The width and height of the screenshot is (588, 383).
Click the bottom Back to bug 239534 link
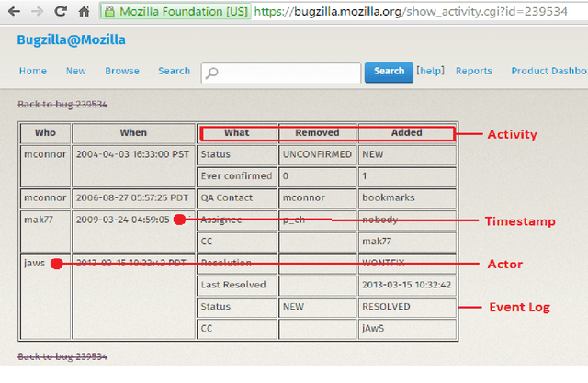tap(62, 356)
